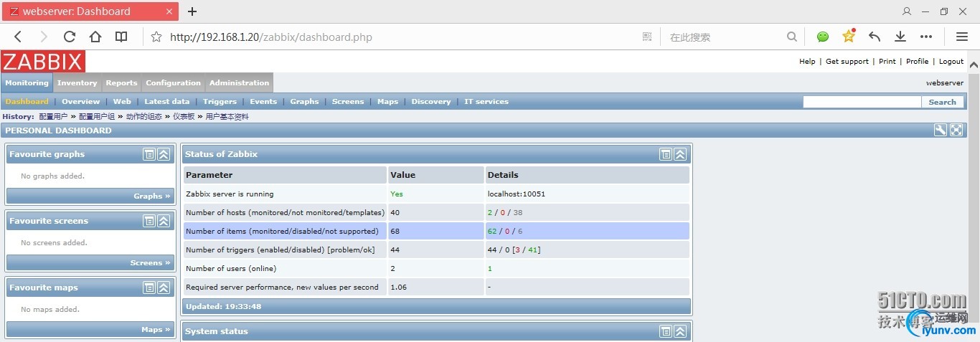Toggle fullscreen mode icon on dashboard
The image size is (980, 342).
(x=956, y=130)
